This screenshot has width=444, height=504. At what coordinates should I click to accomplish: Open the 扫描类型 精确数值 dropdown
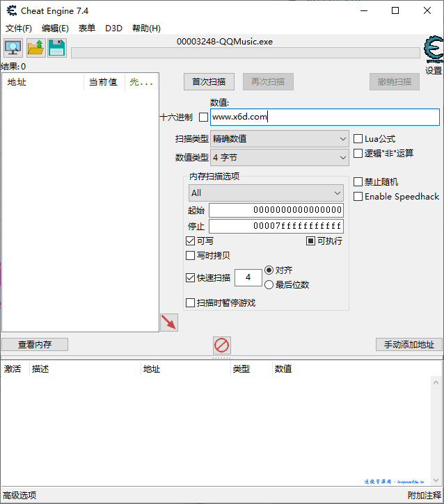tap(280, 139)
